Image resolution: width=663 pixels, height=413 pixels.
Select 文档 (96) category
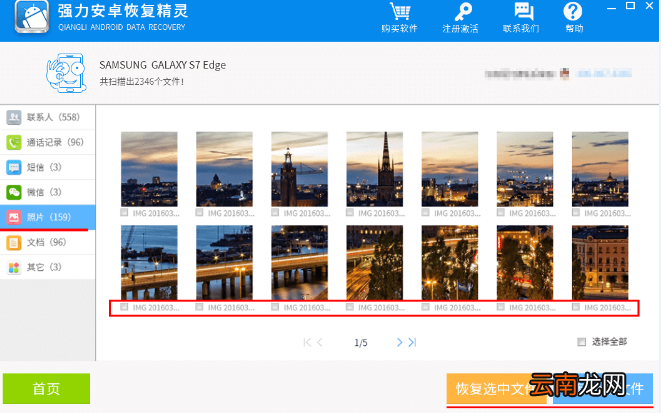47,242
